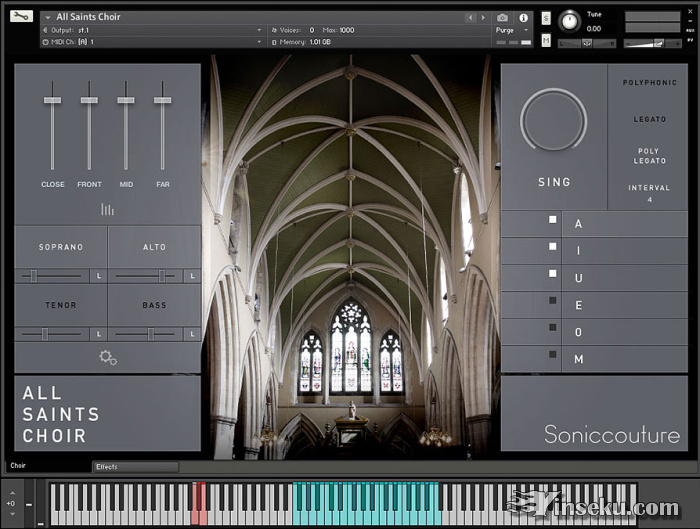
Task: Click the wrench edit icon
Action: coord(22,16)
